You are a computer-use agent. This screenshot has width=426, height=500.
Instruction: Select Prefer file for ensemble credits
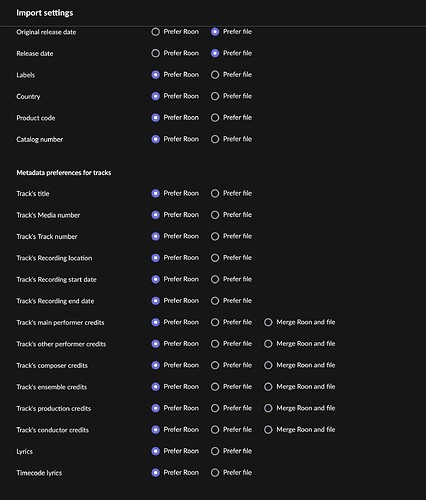point(215,387)
